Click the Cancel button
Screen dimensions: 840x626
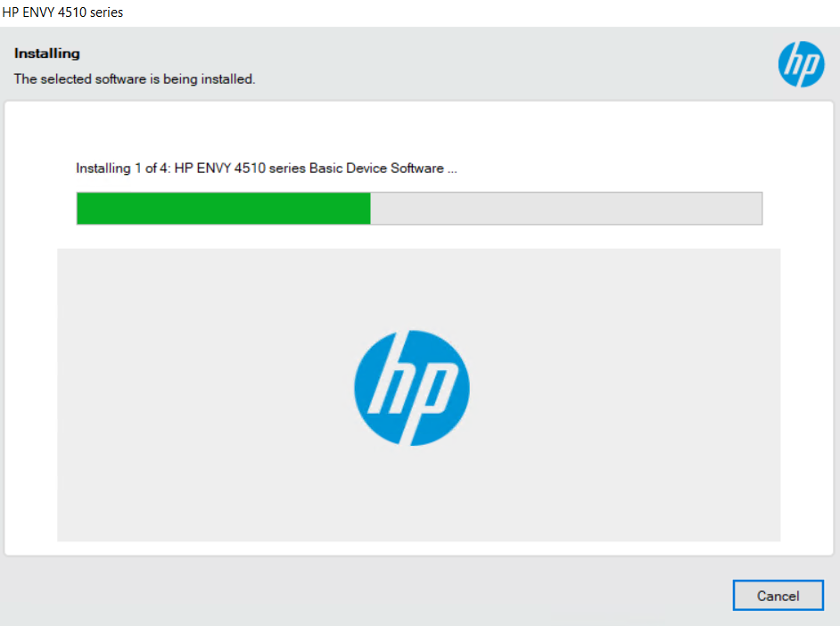(x=778, y=596)
